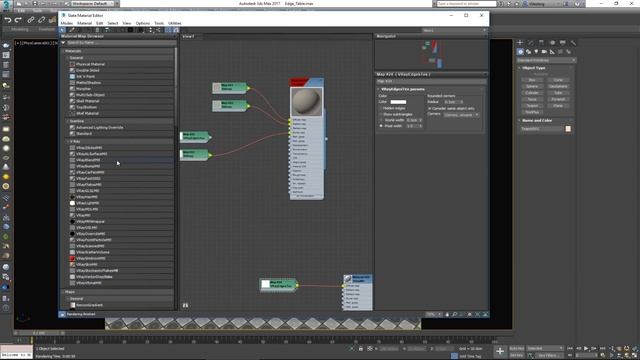
Task: Open the Standard Primitives dropdown
Action: 546,60
